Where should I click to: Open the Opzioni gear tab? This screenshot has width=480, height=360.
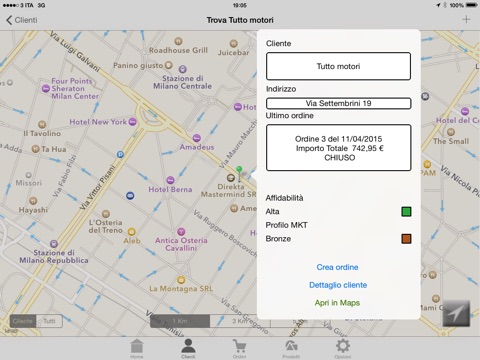pyautogui.click(x=343, y=348)
